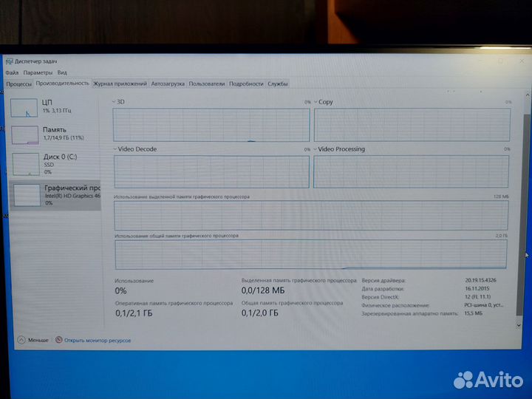The image size is (532, 399).
Task: Switch to the Автозагрузка tab
Action: click(168, 84)
